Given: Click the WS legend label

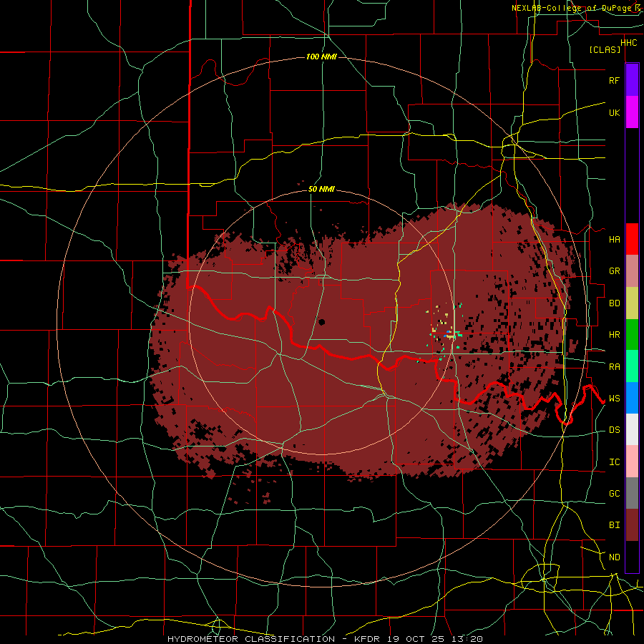Looking at the screenshot, I should point(614,398).
